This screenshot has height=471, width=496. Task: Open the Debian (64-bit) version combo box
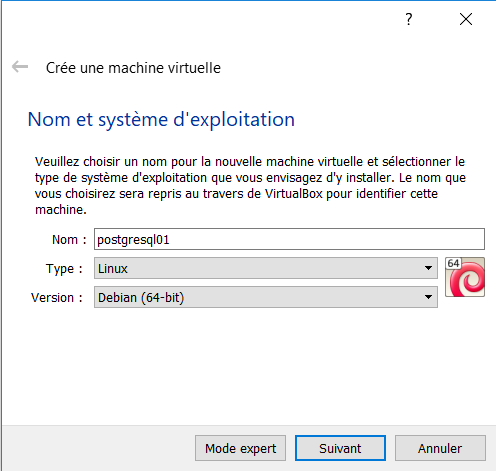coord(266,297)
